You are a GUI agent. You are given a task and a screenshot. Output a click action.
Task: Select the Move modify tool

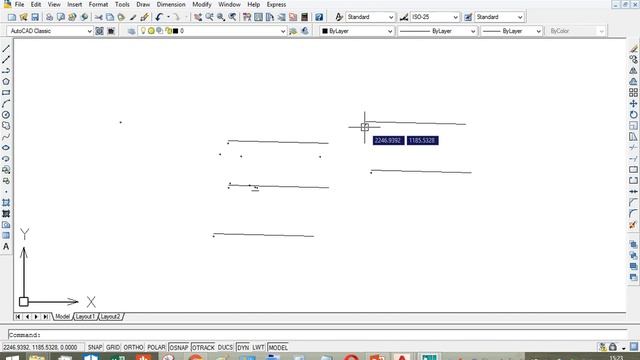pos(633,104)
